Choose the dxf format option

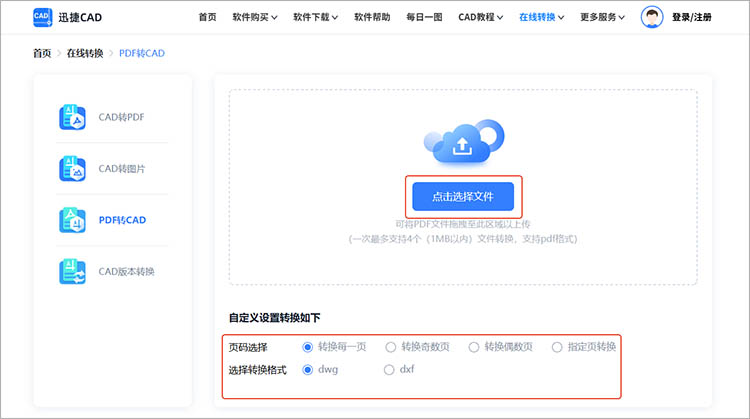pyautogui.click(x=389, y=370)
